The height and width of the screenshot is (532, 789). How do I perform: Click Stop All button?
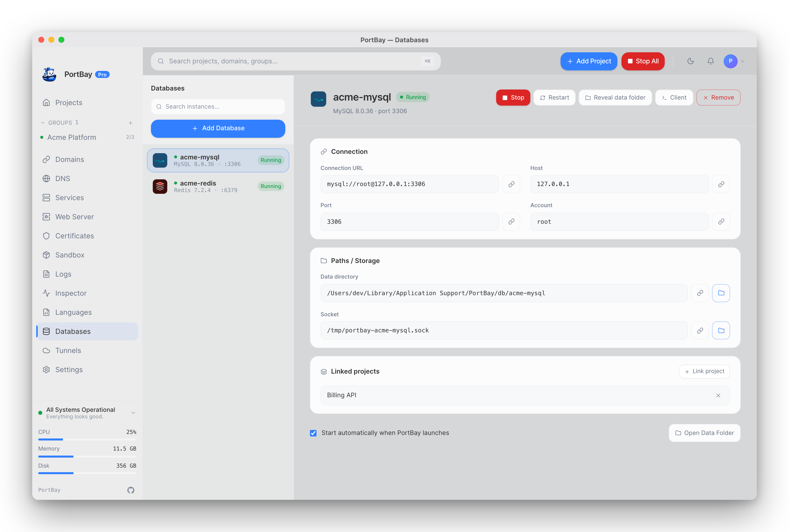643,61
